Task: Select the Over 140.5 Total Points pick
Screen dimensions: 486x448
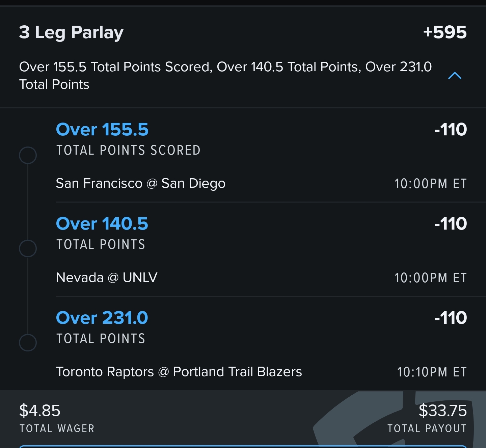Action: click(x=102, y=223)
